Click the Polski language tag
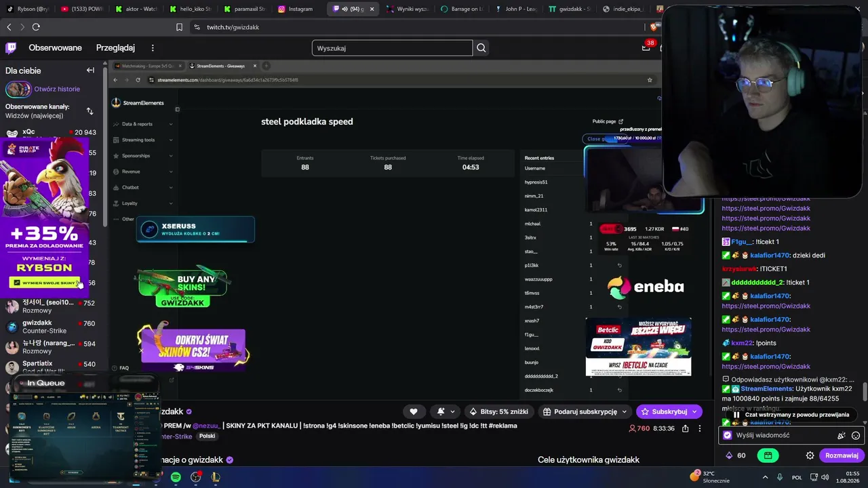Screen dimensions: 868x488 pyautogui.click(x=207, y=436)
